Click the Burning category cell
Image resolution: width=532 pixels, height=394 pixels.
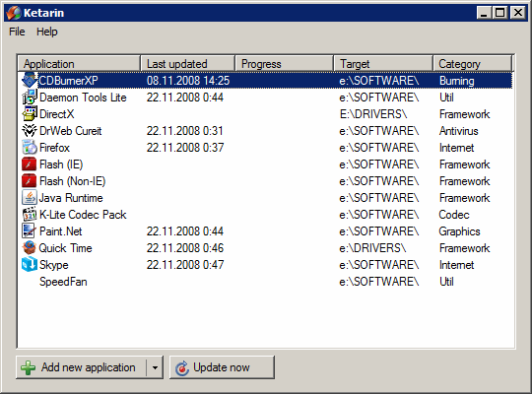click(457, 81)
